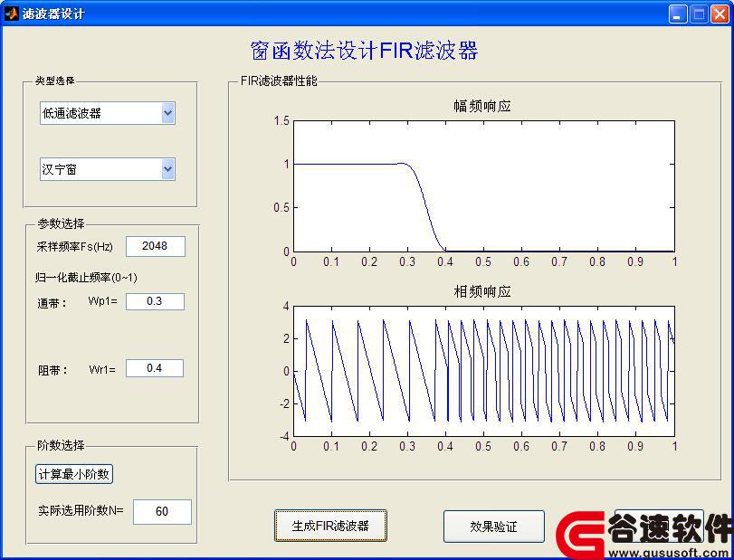Click the 幅频响应 plot title
The width and height of the screenshot is (734, 560).
[x=482, y=106]
